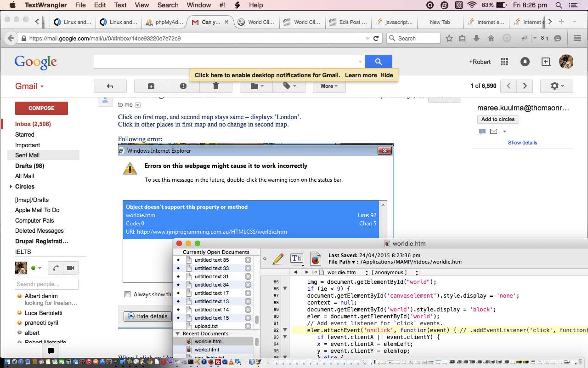Click the pencil icon in TextWrangler toolbar
The width and height of the screenshot is (588, 368).
[278, 259]
